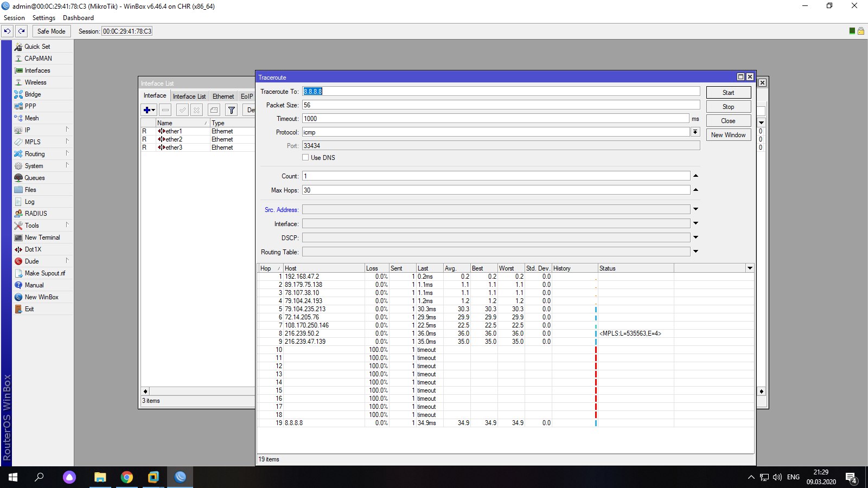868x488 pixels.
Task: Open the Dashboard menu
Action: click(78, 18)
